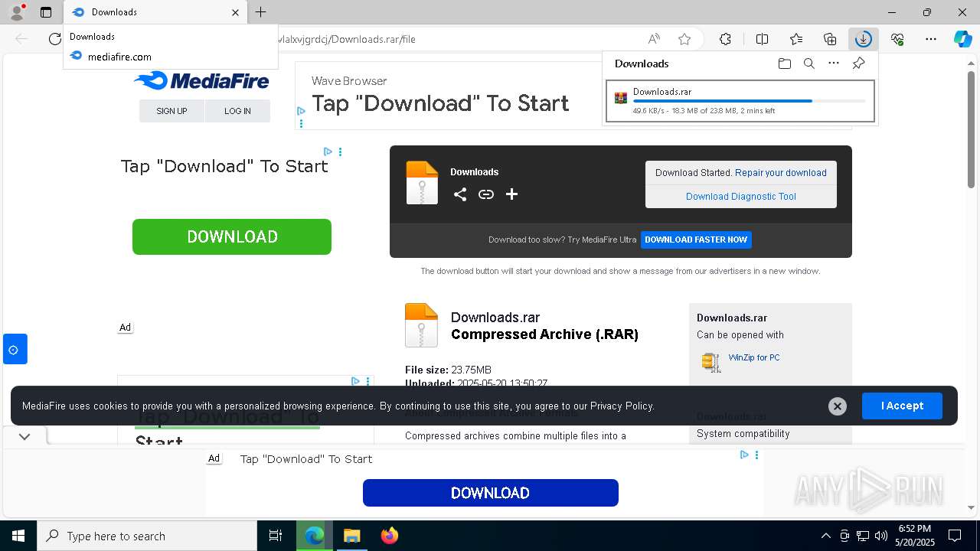
Task: Show hidden system tray icons
Action: (825, 536)
